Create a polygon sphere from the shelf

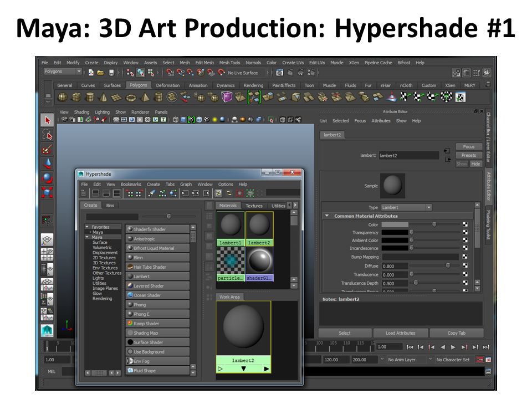63,98
